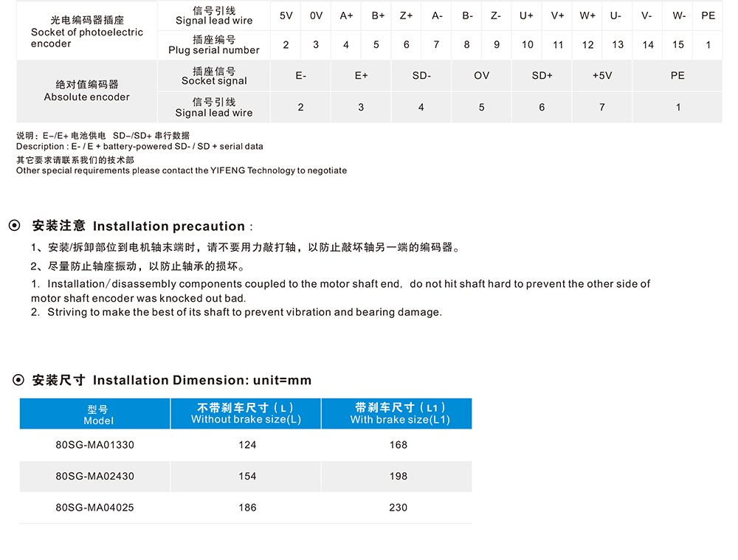Click the Installation Dimension heading
Image resolution: width=738 pixels, height=560 pixels.
[172, 380]
